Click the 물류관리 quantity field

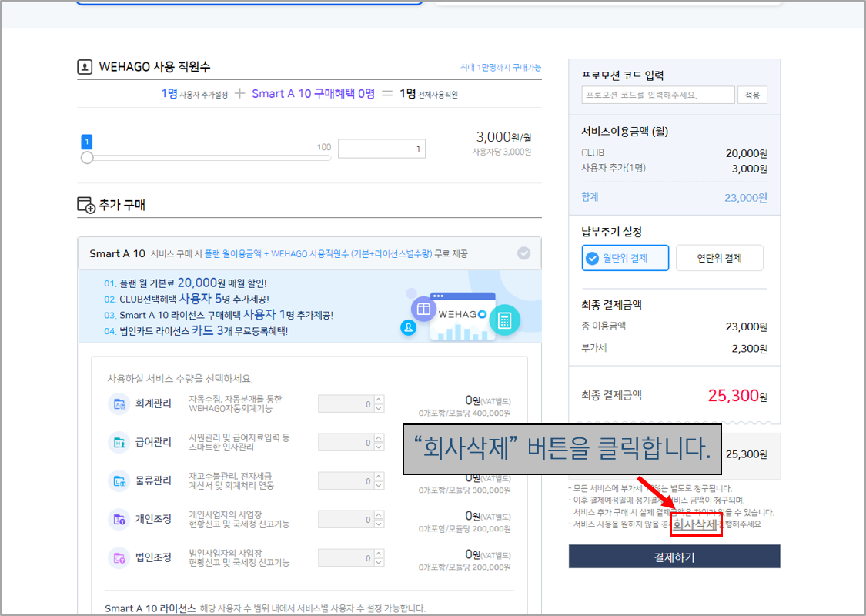pos(346,481)
